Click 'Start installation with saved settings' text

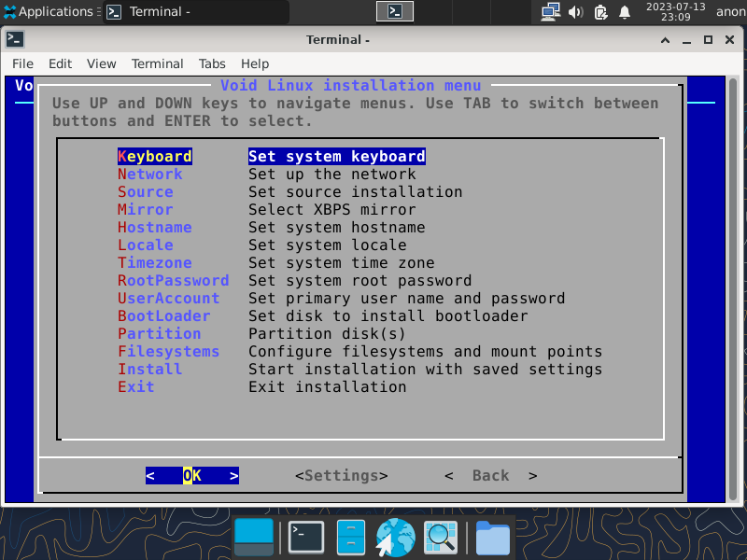coord(426,370)
